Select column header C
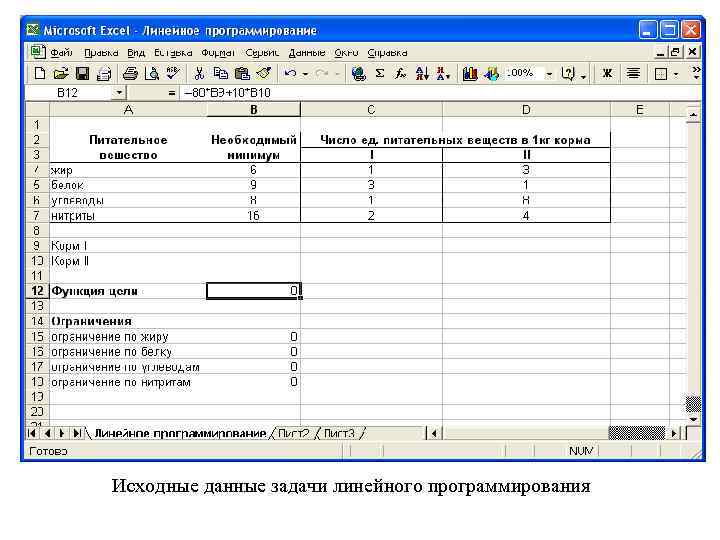 [371, 110]
